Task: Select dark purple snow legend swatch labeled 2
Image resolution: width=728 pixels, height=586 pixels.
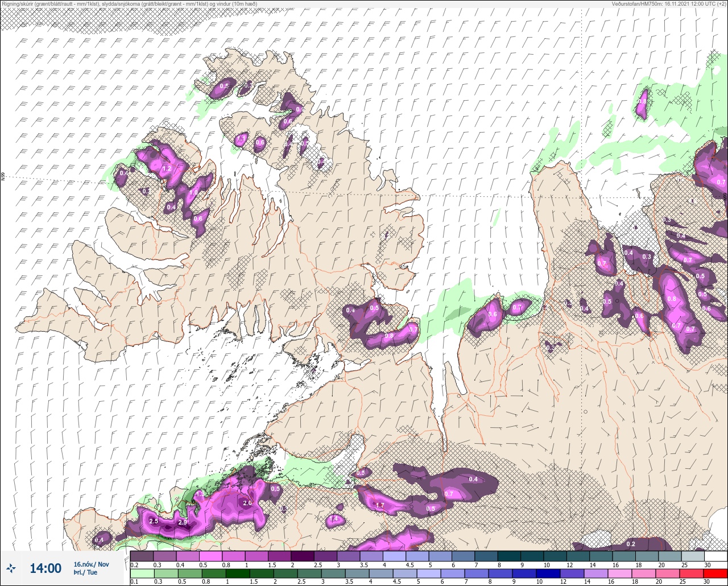Action: coord(302,556)
